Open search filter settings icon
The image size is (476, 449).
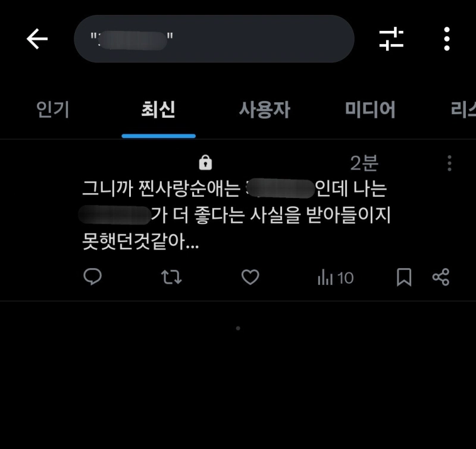coord(392,39)
